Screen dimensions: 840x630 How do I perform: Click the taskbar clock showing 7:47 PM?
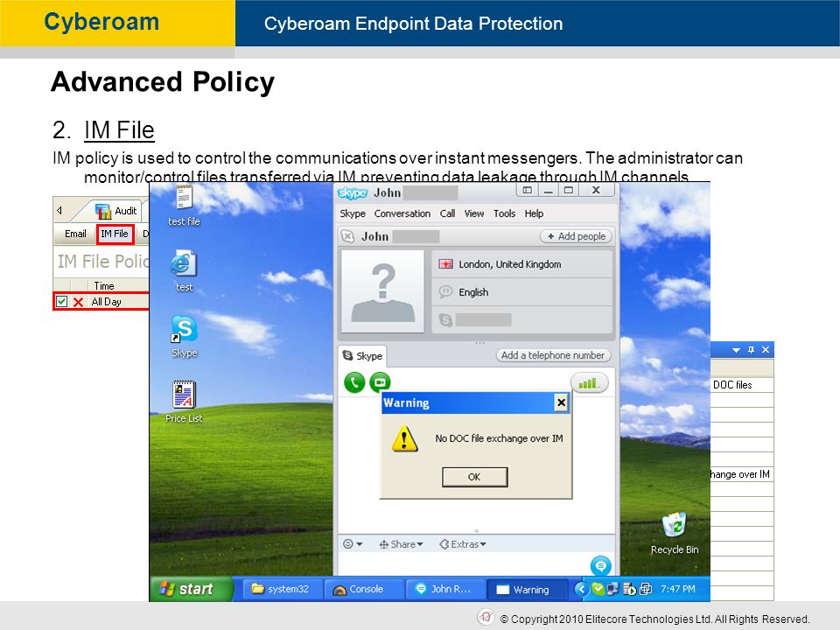[677, 589]
